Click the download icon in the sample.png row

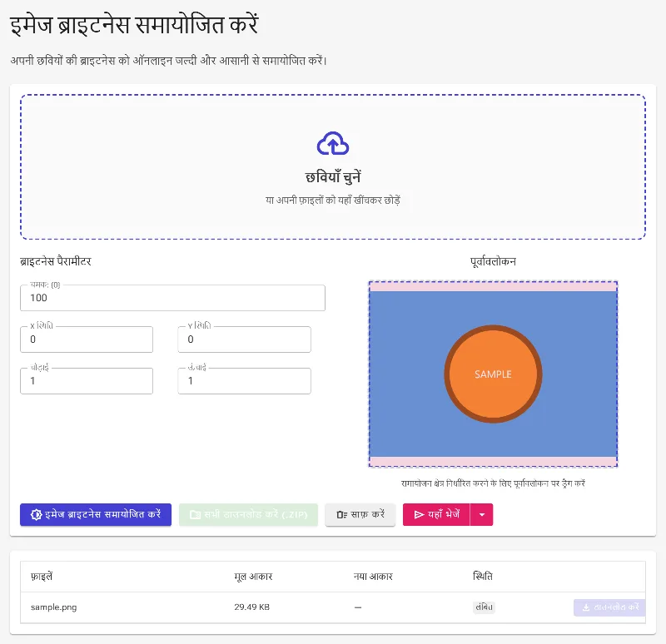click(x=586, y=607)
